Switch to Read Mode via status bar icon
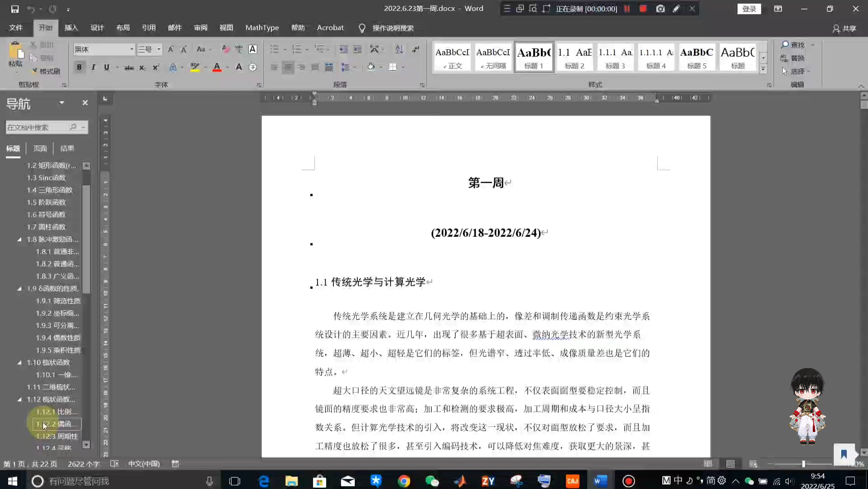This screenshot has width=868, height=489. pyautogui.click(x=709, y=464)
